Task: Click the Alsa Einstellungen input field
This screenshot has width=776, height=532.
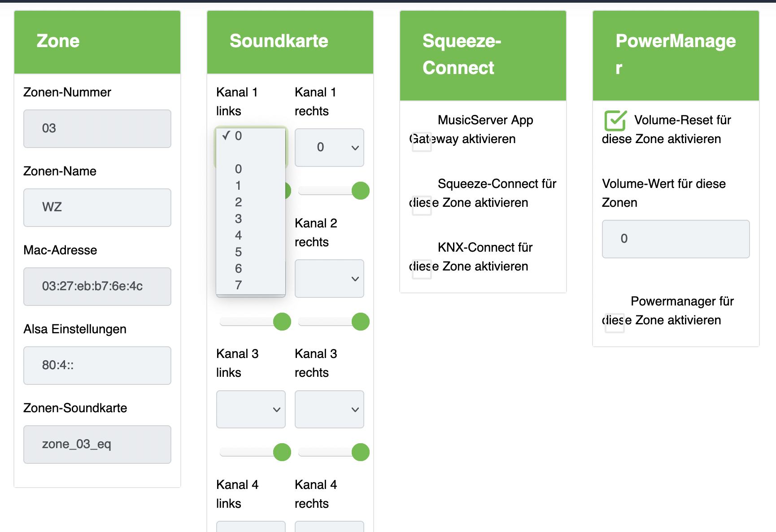Action: (97, 366)
